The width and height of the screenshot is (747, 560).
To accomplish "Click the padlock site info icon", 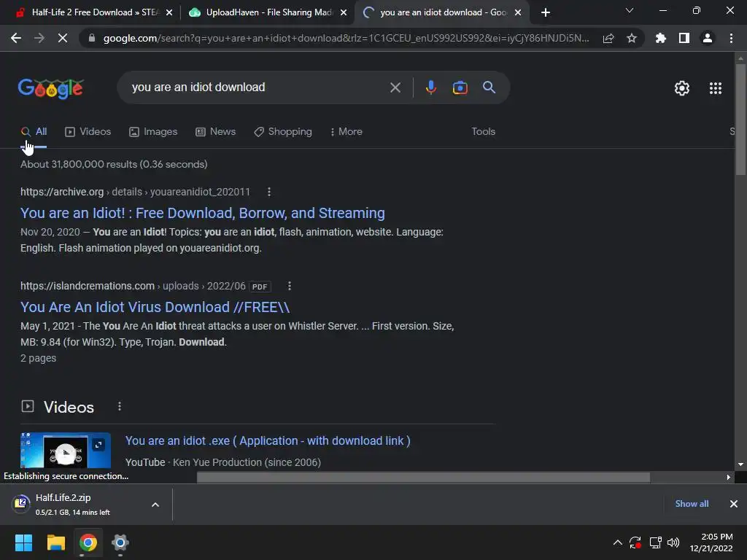I will [92, 38].
